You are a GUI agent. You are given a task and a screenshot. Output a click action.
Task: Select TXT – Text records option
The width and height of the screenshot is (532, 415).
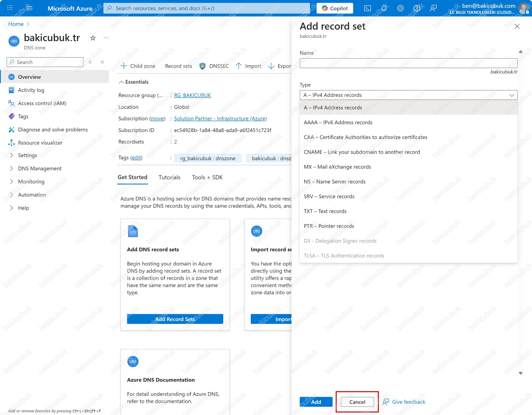tap(325, 211)
